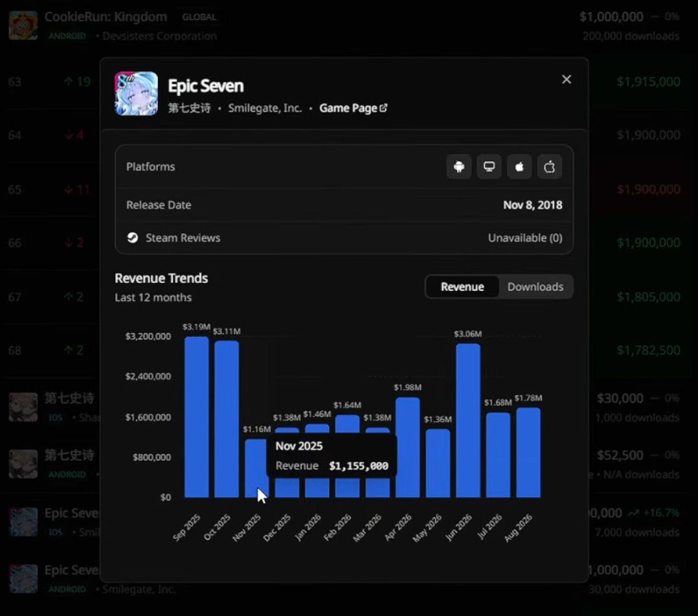Open the Epic Seven app icon thumbnail
The width and height of the screenshot is (698, 616).
pyautogui.click(x=136, y=93)
